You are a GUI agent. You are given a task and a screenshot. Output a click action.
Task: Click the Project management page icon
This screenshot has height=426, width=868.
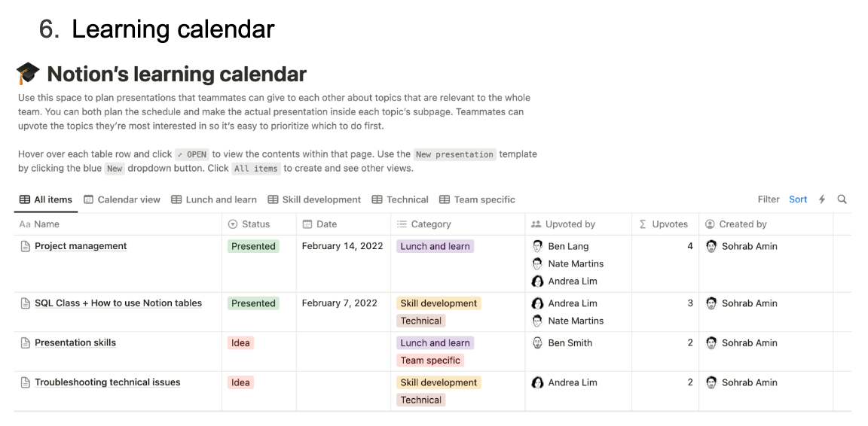pos(25,246)
